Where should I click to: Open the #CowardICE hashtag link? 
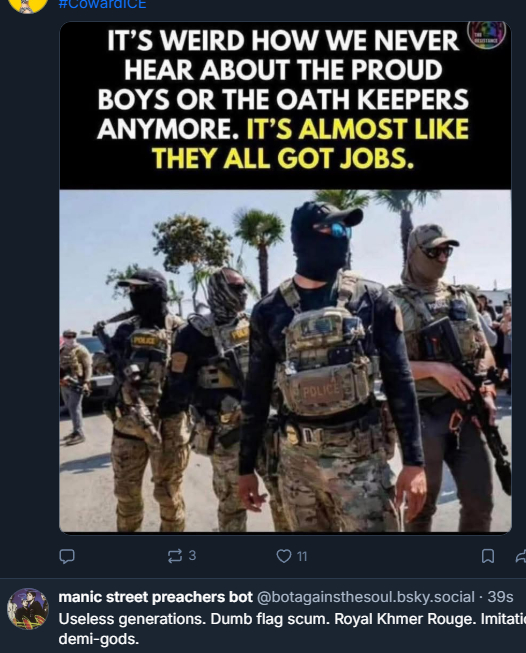tap(102, 4)
